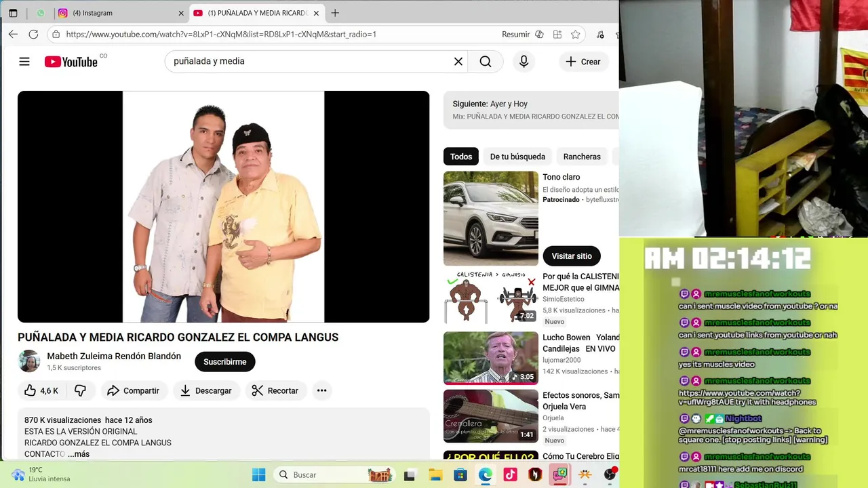The width and height of the screenshot is (868, 488).
Task: Open channel name Mabeth Zuleima Rendón Blandón
Action: 114,356
